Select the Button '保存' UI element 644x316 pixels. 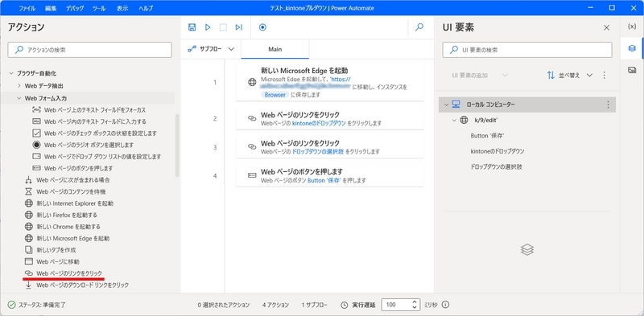[x=488, y=136]
